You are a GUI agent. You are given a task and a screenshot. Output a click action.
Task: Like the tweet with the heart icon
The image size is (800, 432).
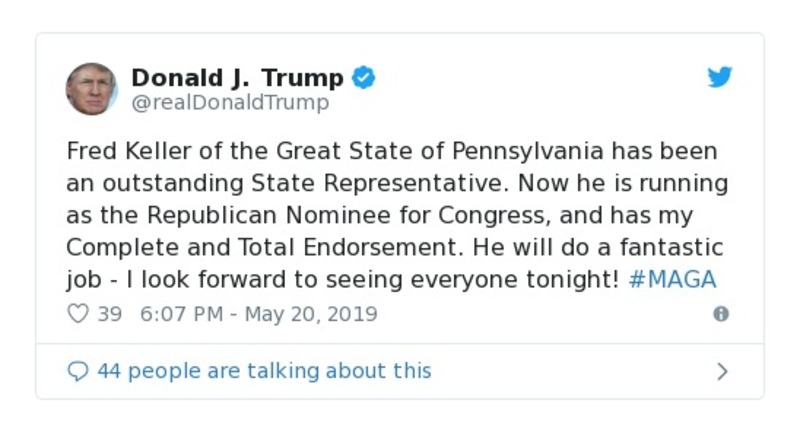[78, 314]
